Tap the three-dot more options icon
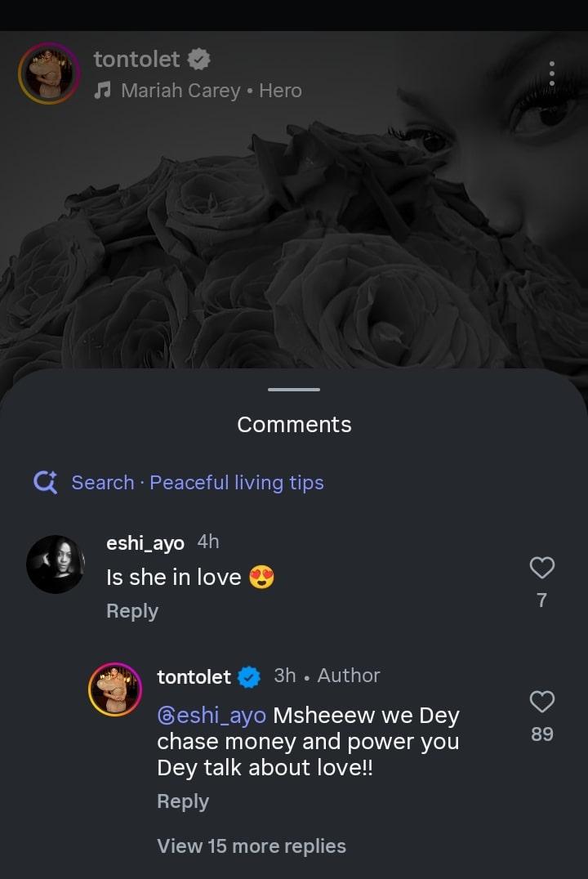This screenshot has height=879, width=588. pyautogui.click(x=552, y=74)
